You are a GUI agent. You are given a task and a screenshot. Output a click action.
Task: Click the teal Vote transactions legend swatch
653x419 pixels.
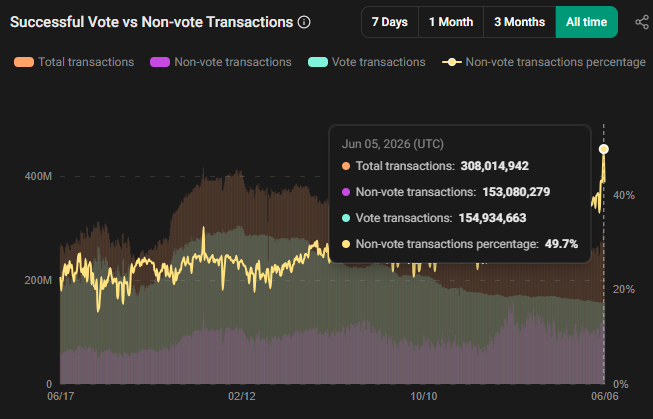coord(318,62)
